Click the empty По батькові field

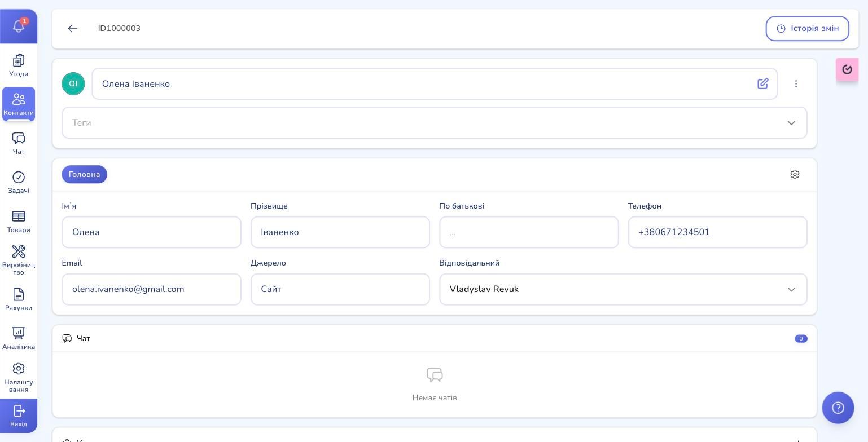coord(529,232)
